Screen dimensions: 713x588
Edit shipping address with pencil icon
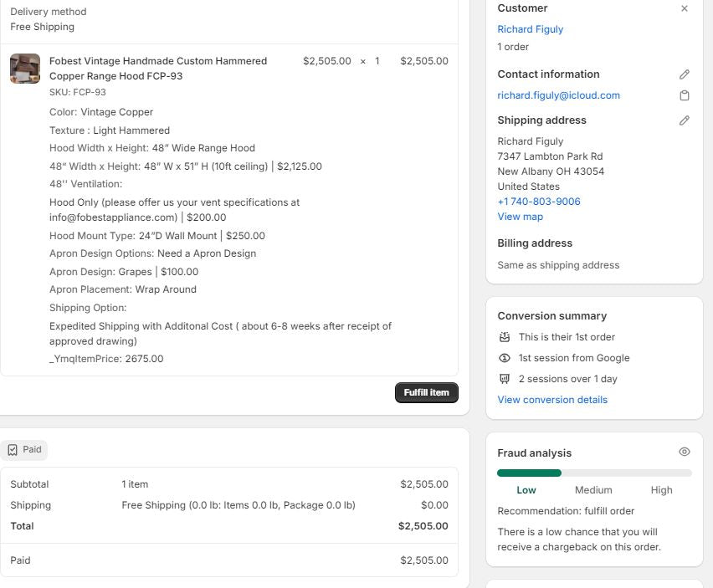point(685,120)
